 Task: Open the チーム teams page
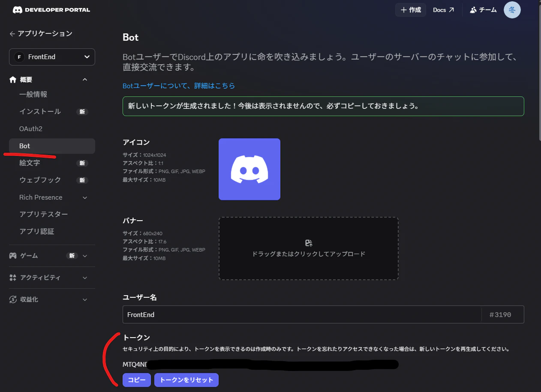click(x=484, y=10)
